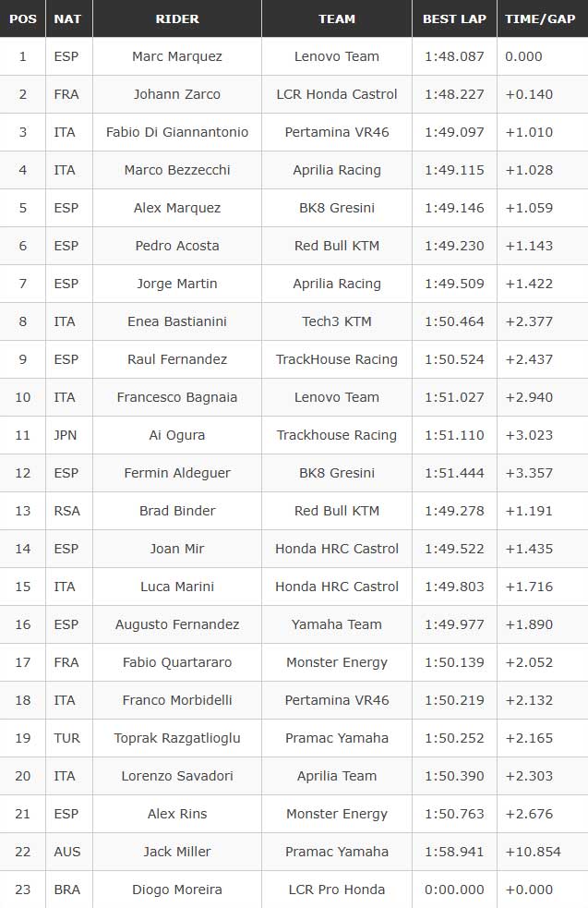Viewport: 588px width, 908px height.
Task: Open Fabio Di Giannantonio's row
Action: point(176,132)
